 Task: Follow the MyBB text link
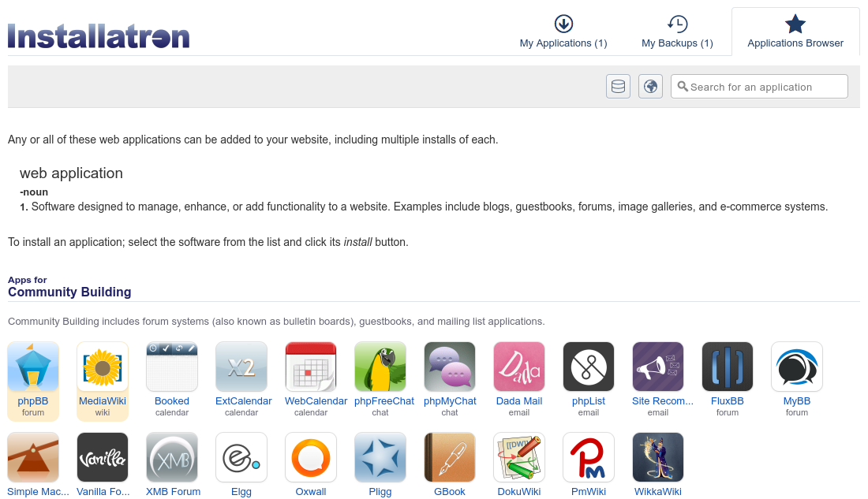coord(797,401)
